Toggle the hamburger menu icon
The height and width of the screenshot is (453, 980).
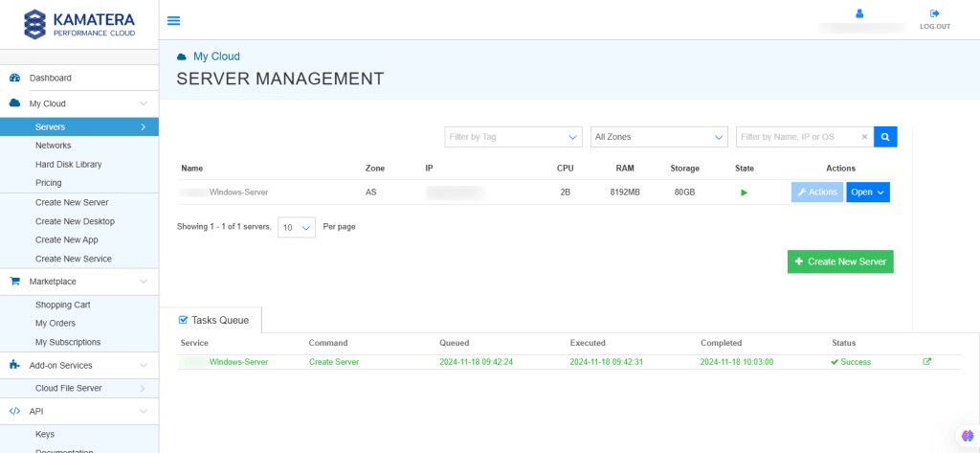pyautogui.click(x=173, y=20)
